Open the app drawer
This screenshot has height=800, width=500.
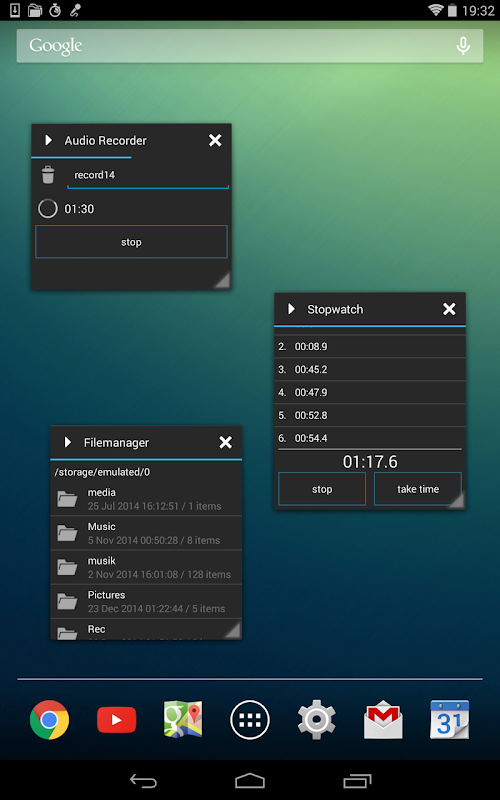[x=250, y=720]
